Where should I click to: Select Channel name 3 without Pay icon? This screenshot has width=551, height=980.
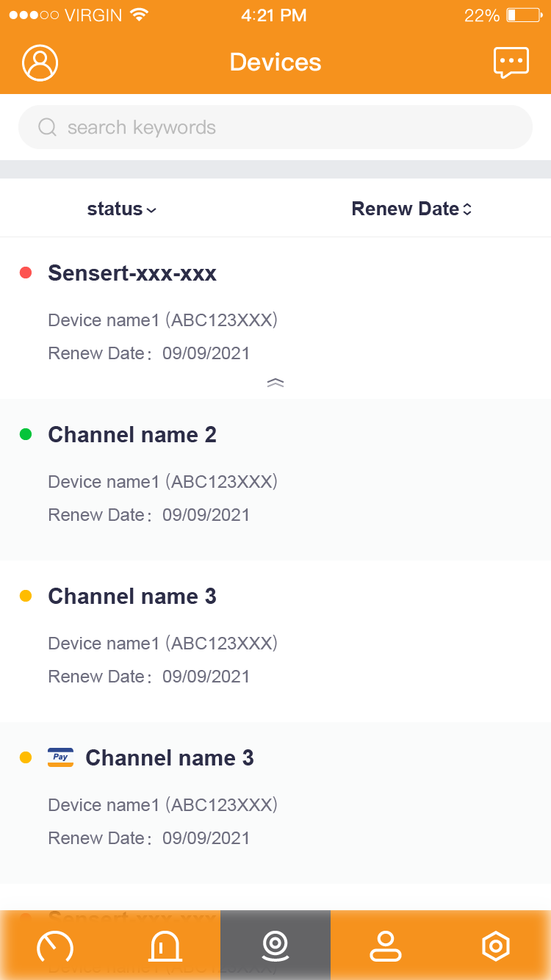[132, 597]
